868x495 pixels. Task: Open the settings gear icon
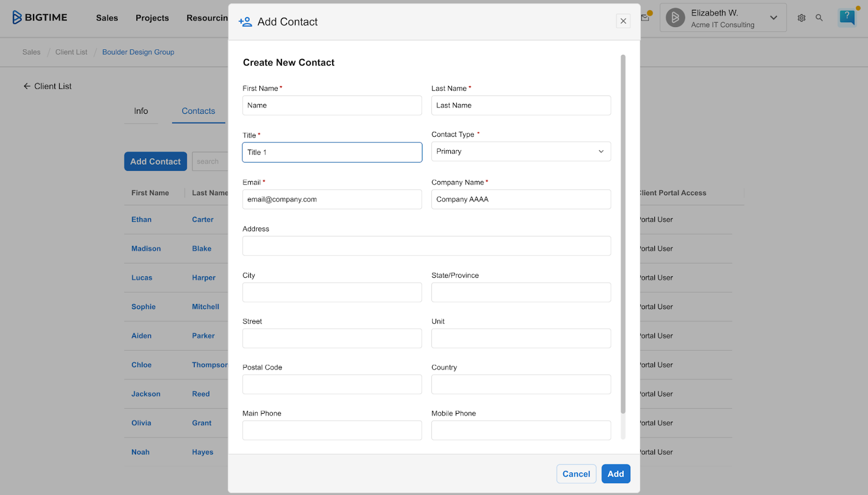801,17
